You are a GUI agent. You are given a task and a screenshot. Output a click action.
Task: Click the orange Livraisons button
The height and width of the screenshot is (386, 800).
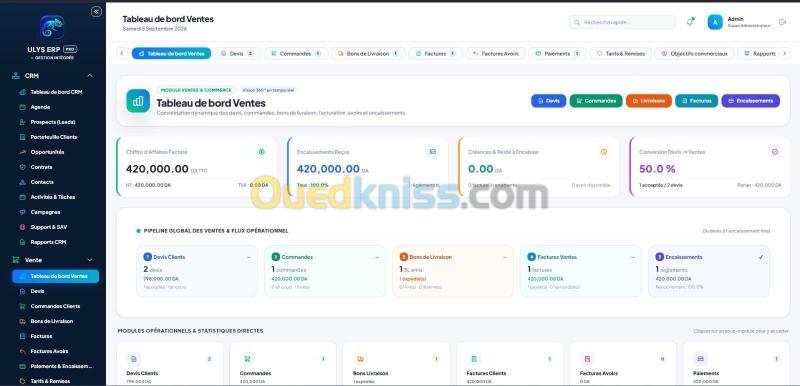click(648, 101)
